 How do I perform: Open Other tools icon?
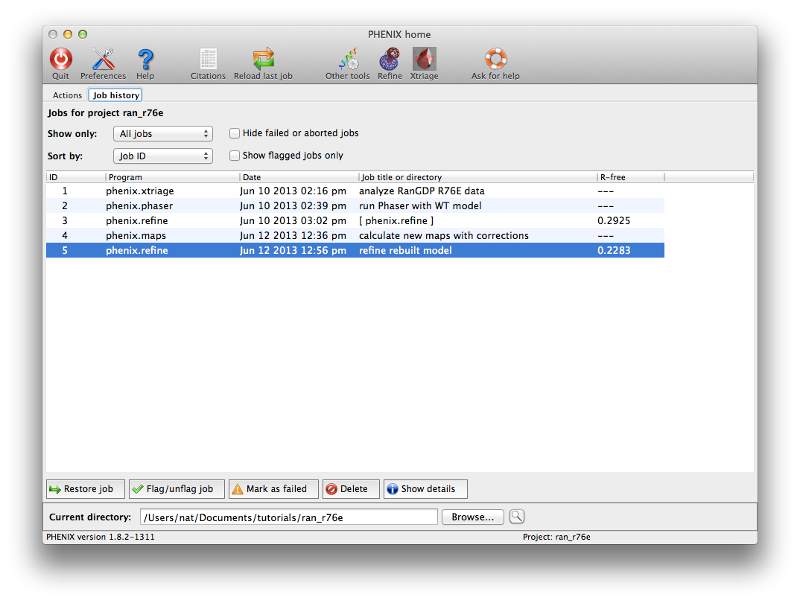[x=347, y=60]
